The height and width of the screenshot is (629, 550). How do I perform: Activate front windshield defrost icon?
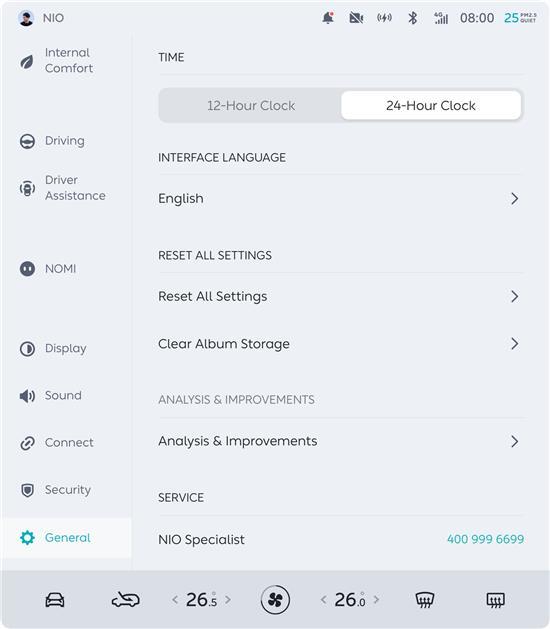pos(424,600)
